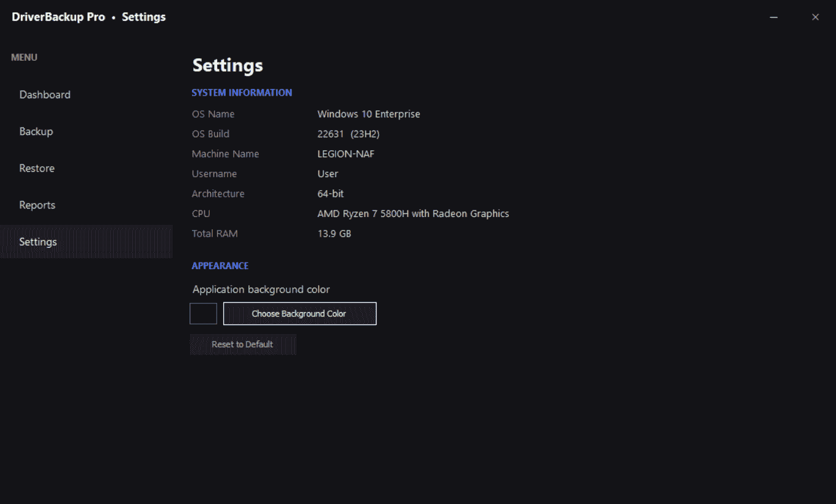
Task: Open the Dashboard section
Action: tap(45, 94)
